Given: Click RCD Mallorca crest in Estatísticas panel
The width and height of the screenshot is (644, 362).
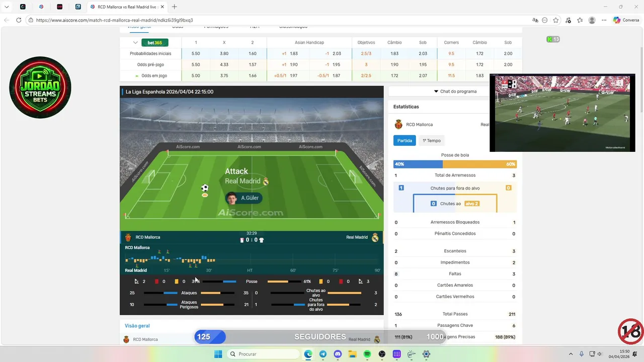Looking at the screenshot, I should [x=398, y=125].
